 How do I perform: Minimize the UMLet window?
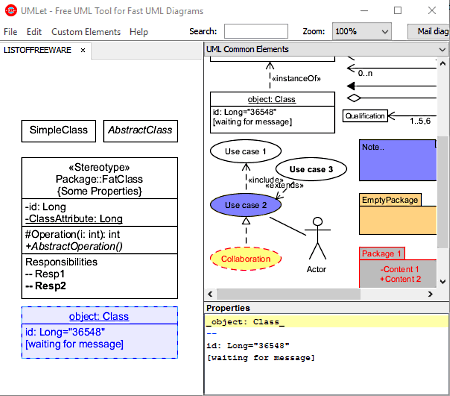[x=364, y=10]
